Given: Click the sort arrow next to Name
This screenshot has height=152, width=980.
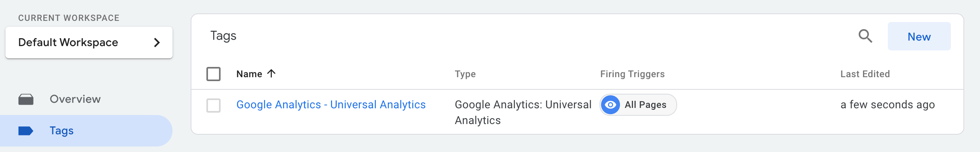Looking at the screenshot, I should click(x=271, y=74).
